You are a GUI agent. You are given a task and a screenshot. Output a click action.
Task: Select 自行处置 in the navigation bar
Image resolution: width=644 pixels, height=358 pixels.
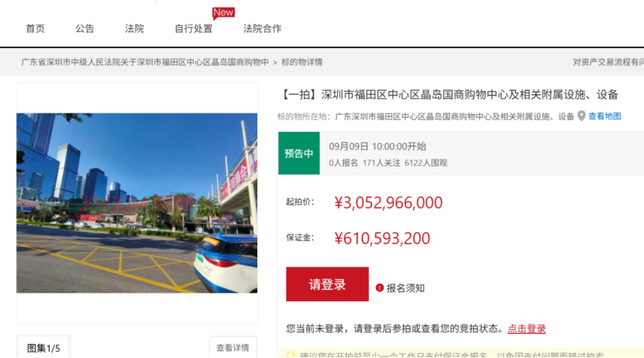point(193,29)
